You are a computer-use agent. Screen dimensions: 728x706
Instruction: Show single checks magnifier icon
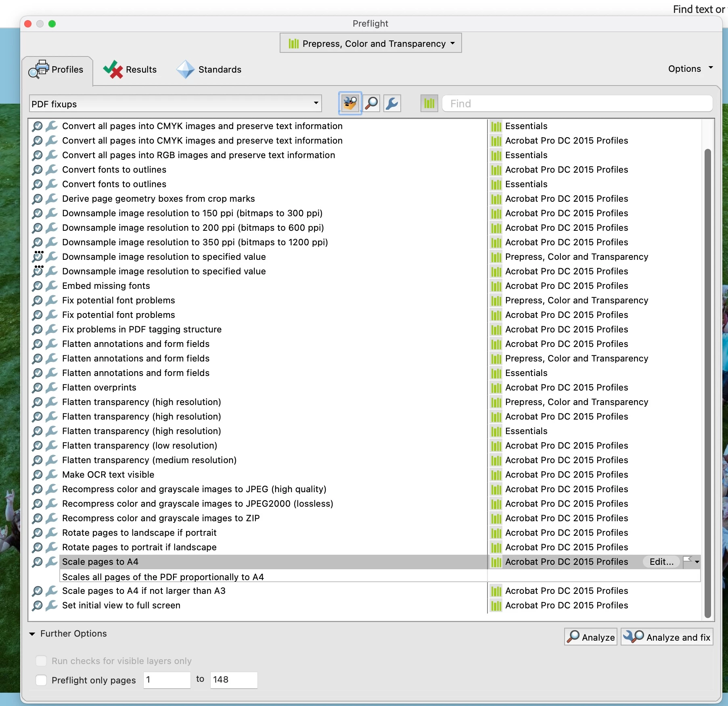coord(371,104)
